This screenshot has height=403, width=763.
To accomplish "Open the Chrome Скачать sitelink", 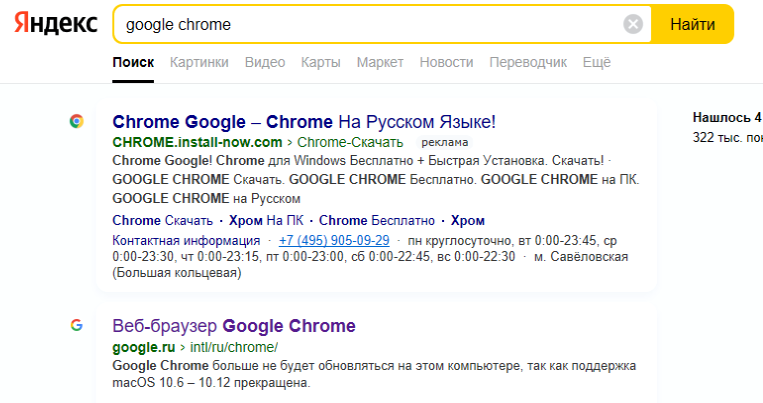I will pos(163,220).
